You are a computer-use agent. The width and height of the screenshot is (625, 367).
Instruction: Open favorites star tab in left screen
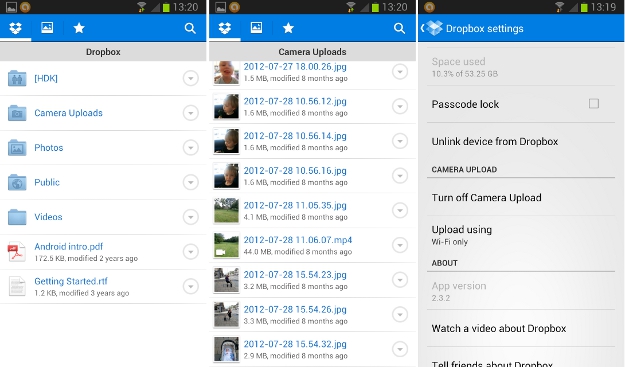click(79, 28)
